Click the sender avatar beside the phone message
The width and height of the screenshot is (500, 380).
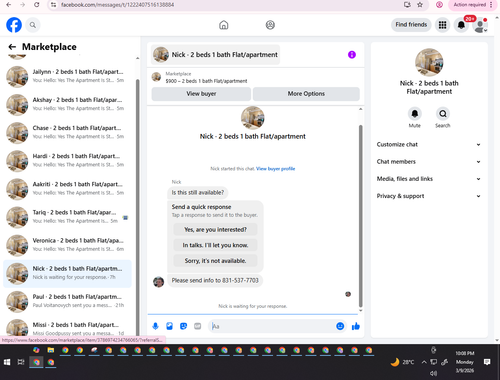click(158, 282)
